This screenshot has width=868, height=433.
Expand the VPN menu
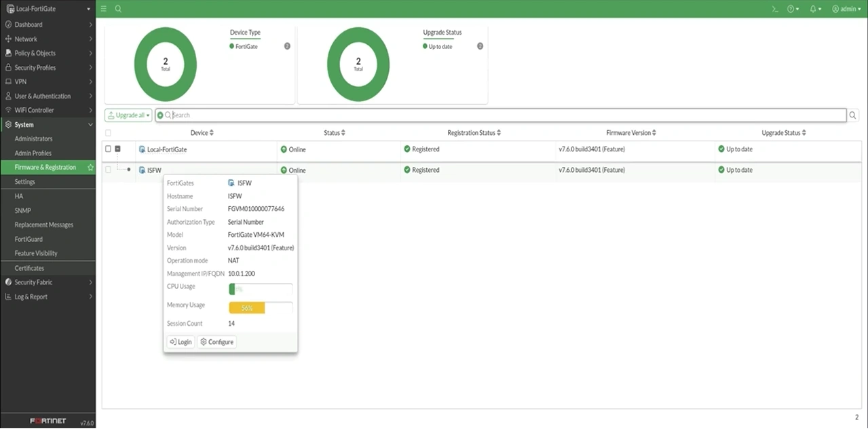(48, 81)
